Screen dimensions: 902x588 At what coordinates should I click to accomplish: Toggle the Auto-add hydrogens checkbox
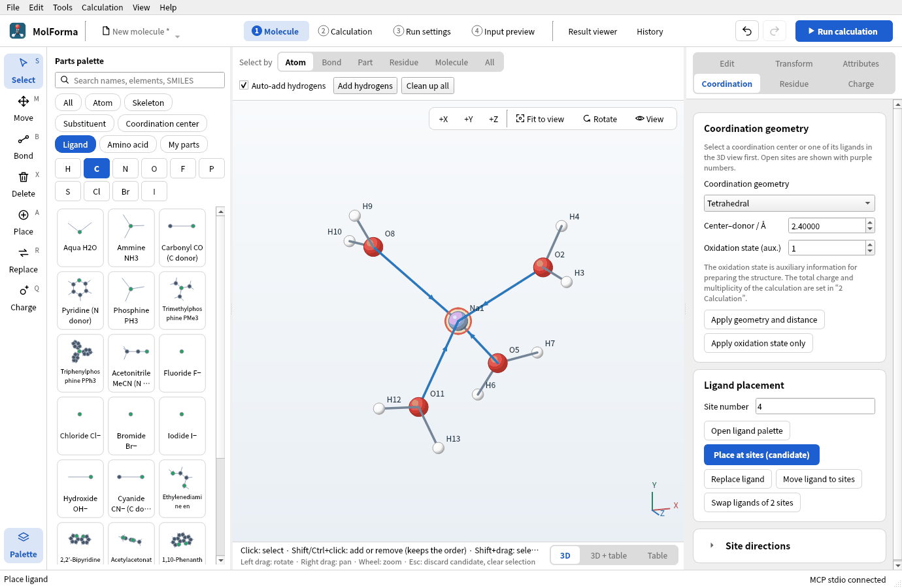[x=244, y=86]
